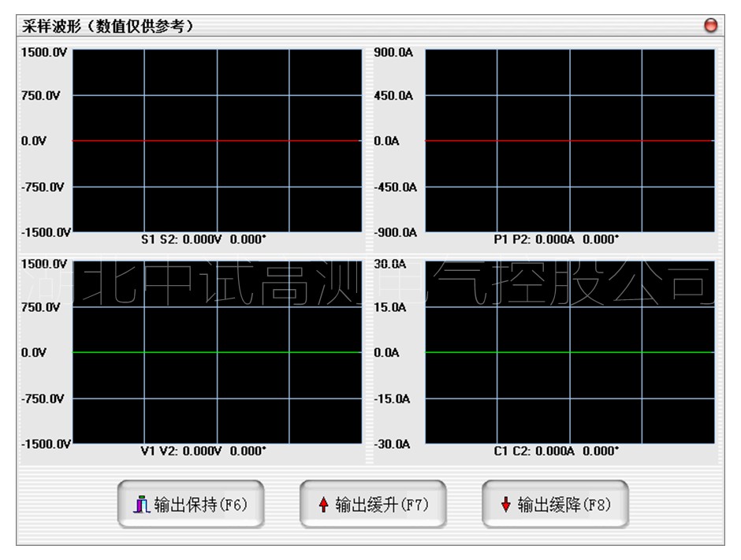Click the S1 S2: 0.000V readout label
Viewport: 741px width, 560px height.
coord(203,239)
